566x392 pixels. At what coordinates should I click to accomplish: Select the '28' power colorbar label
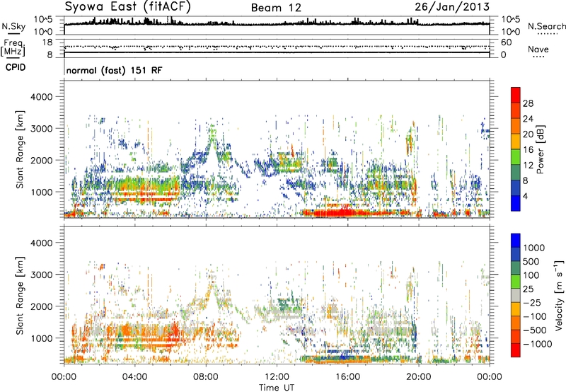(528, 103)
